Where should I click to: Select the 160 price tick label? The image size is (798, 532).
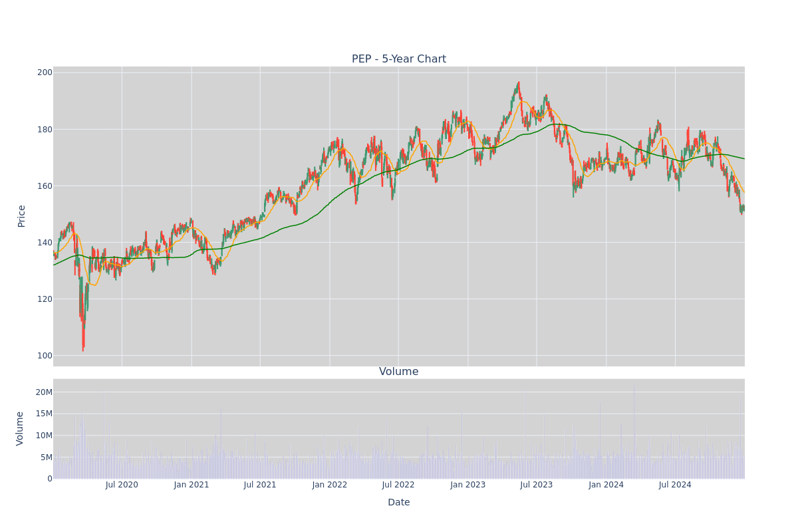coord(45,186)
